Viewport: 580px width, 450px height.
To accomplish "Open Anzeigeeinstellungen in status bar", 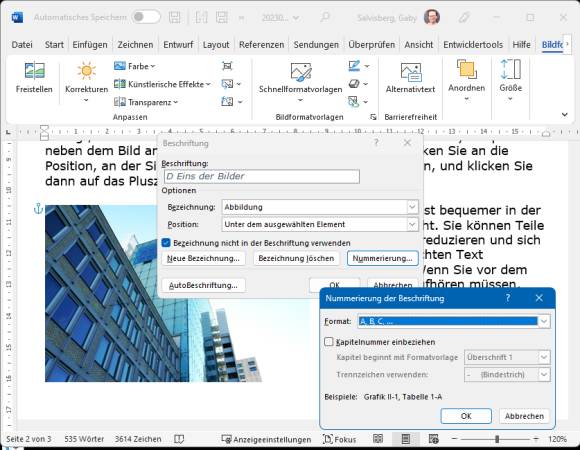I will click(266, 439).
